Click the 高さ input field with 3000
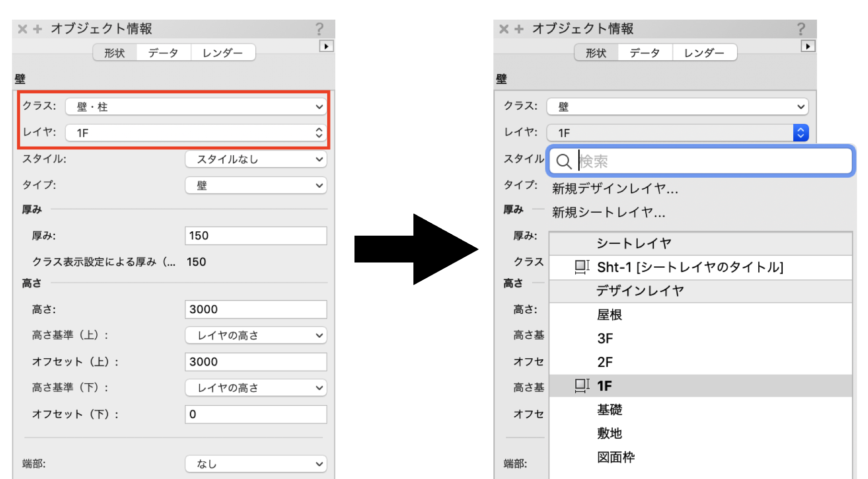Viewport: 868px width, 479px height. pos(256,309)
